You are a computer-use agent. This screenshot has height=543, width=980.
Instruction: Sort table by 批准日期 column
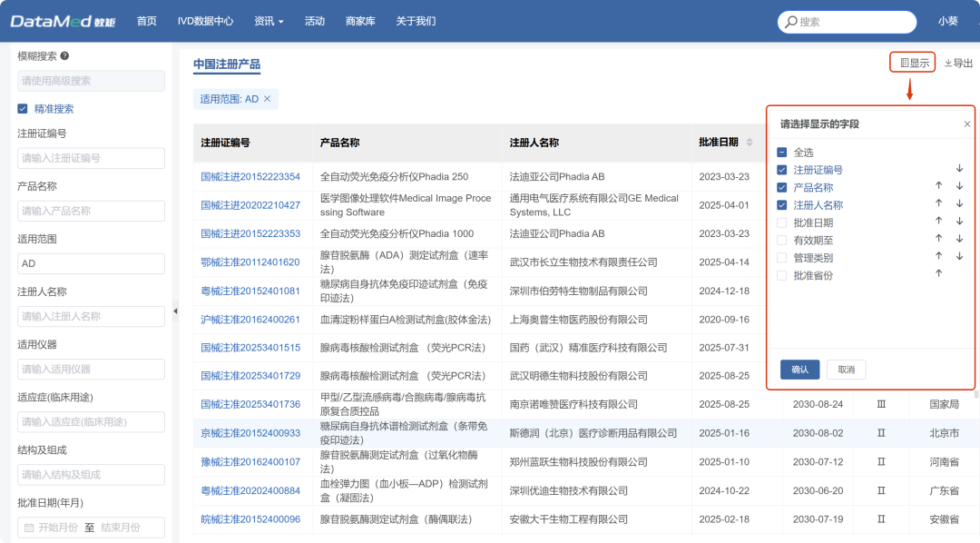pos(750,143)
